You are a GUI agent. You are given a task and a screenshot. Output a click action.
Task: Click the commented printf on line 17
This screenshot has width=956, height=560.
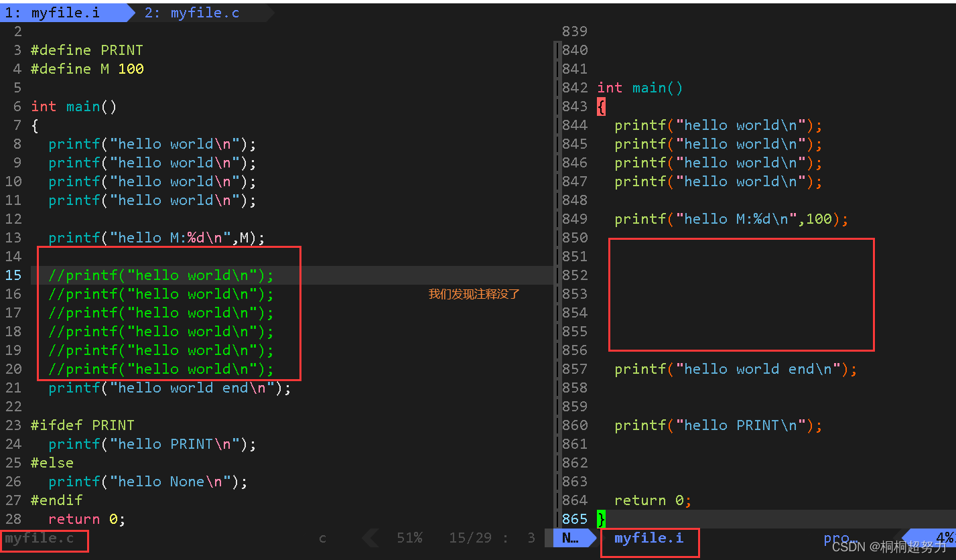[x=161, y=313]
